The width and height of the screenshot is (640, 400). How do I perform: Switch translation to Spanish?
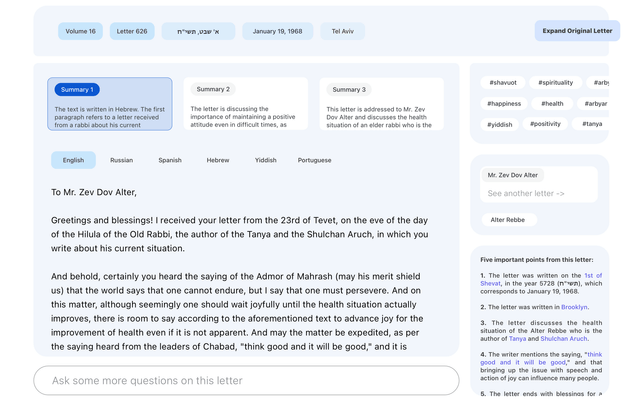170,160
